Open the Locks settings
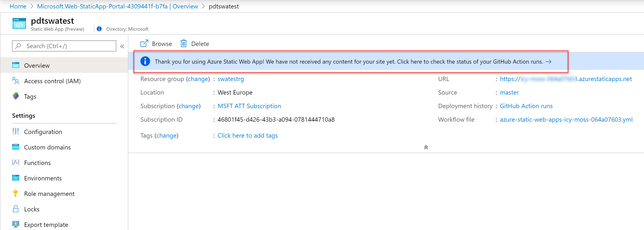644x230 pixels. 32,209
